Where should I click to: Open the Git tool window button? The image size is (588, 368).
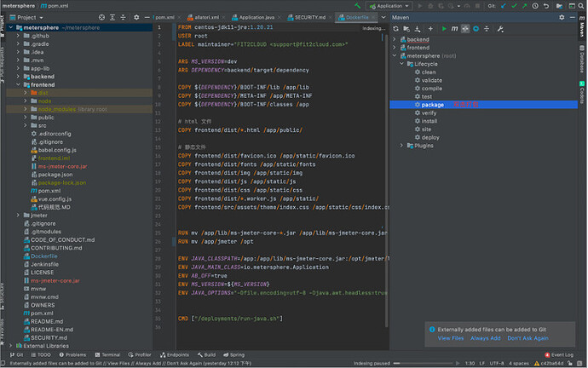16,354
